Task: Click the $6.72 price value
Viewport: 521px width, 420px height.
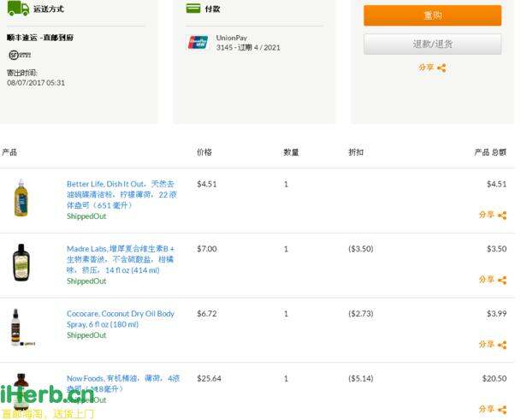Action: (x=207, y=314)
